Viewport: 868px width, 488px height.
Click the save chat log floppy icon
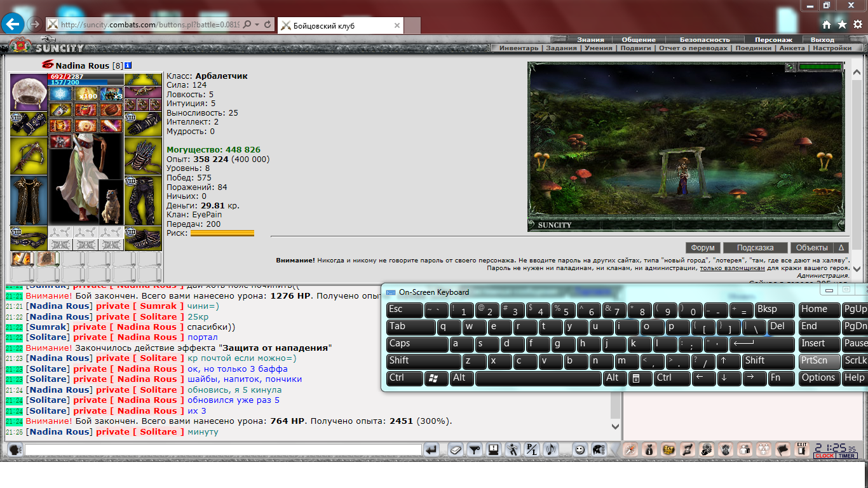(x=493, y=450)
